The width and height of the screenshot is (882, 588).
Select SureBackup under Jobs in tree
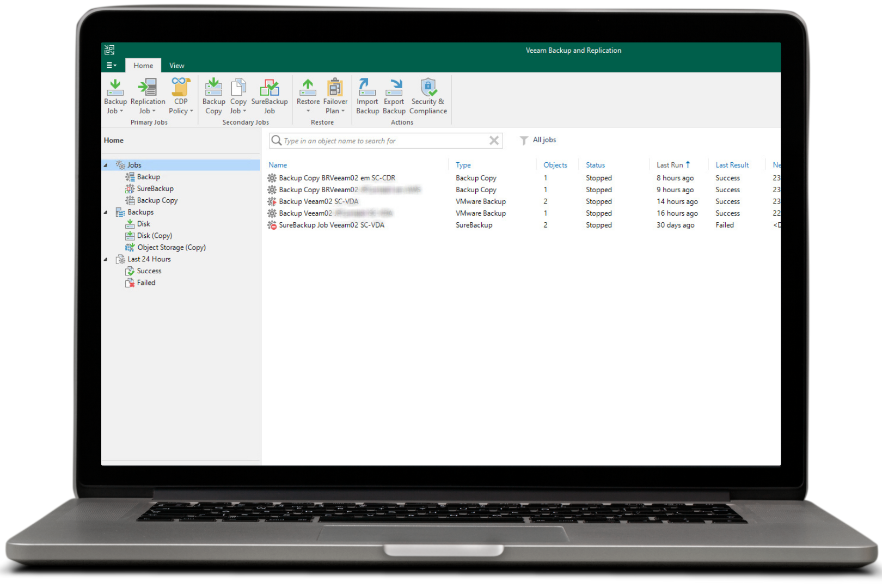click(x=155, y=188)
